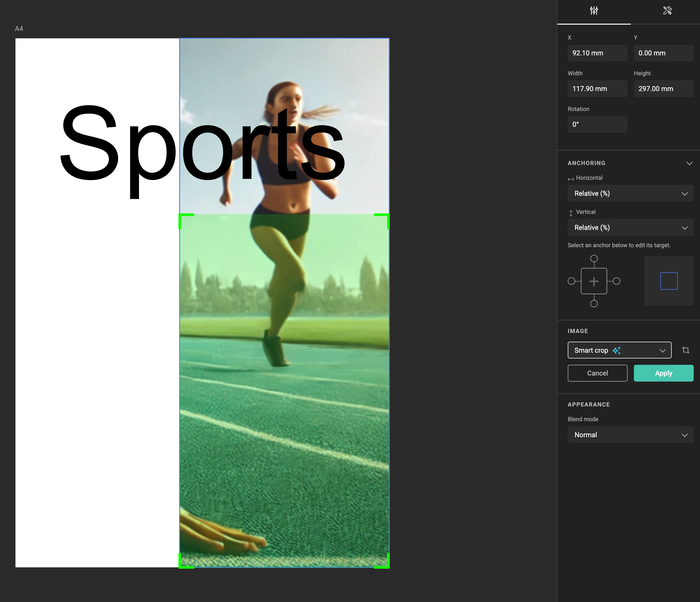Change the Height value 297.00 mm
The width and height of the screenshot is (700, 602).
click(663, 89)
